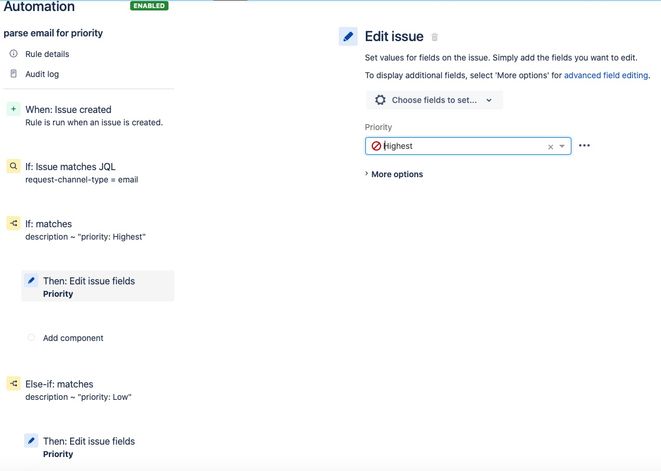Click the gear icon in Choose fields
The width and height of the screenshot is (661, 471).
coord(380,100)
